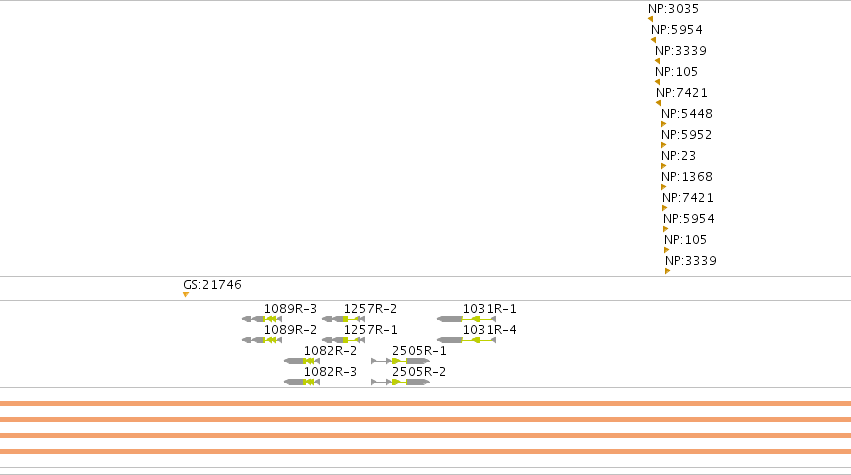Select the right-pointing NP:105 marker
This screenshot has height=475, width=851.
click(x=667, y=250)
